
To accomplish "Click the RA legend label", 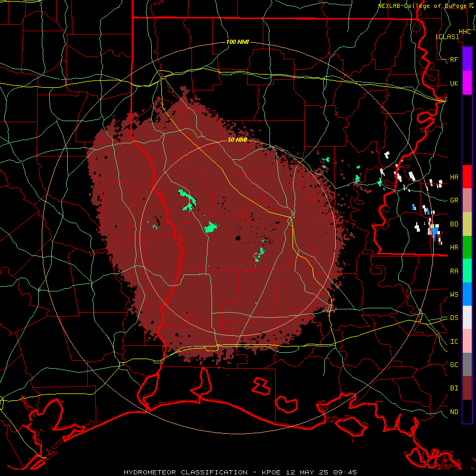I will 454,271.
